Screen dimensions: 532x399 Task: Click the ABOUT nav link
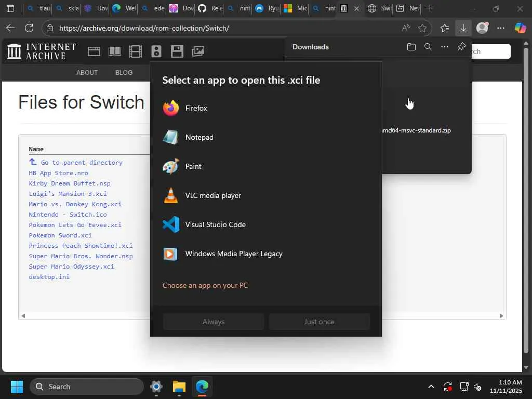[x=87, y=73]
